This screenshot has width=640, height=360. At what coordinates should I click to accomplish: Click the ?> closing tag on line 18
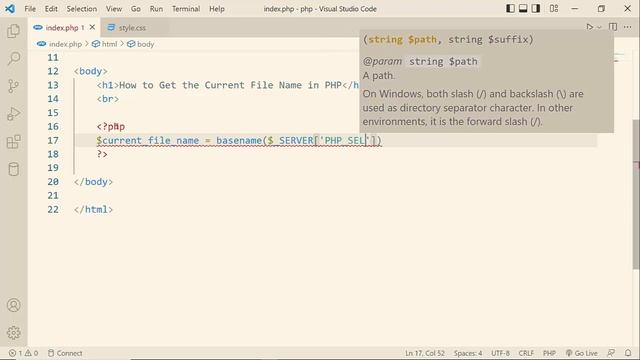point(102,154)
